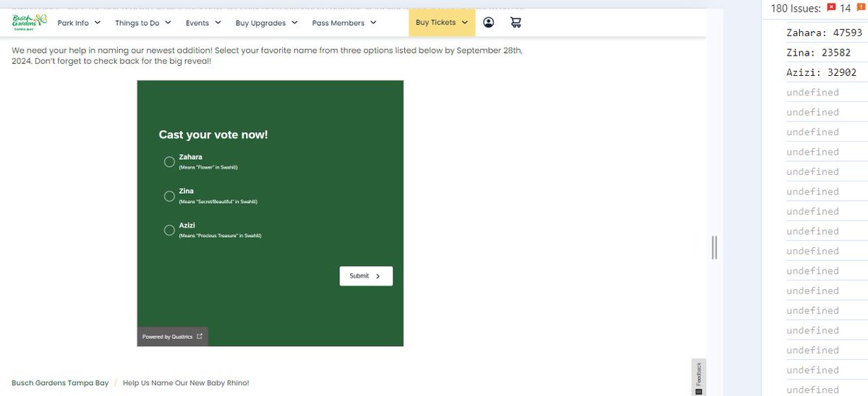Click the paragraph about naming the newest addition

pos(267,56)
